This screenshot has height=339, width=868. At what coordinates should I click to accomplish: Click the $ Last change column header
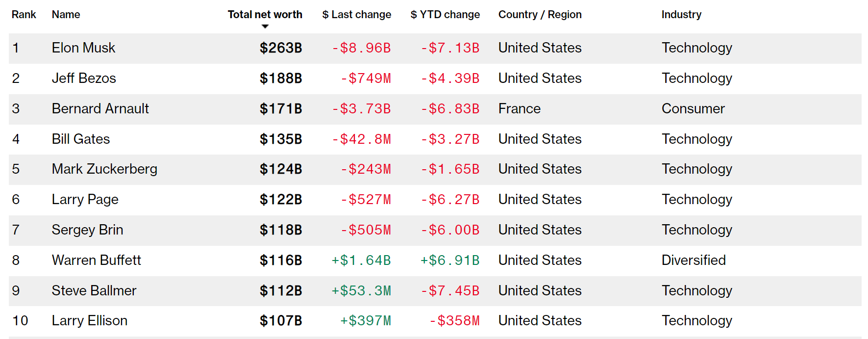pyautogui.click(x=356, y=15)
